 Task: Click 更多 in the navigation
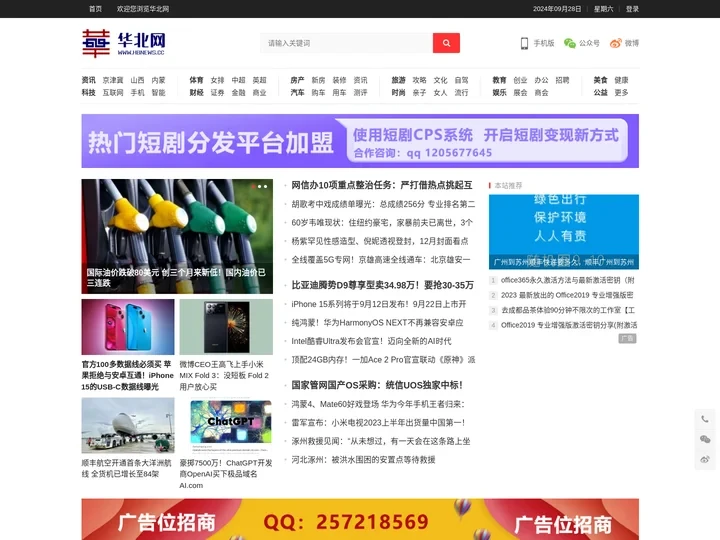pos(621,92)
